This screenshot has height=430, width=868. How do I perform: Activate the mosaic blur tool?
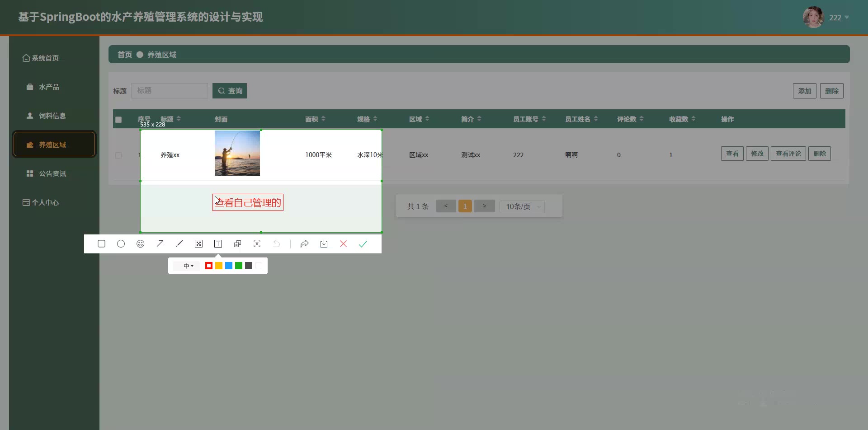click(198, 244)
